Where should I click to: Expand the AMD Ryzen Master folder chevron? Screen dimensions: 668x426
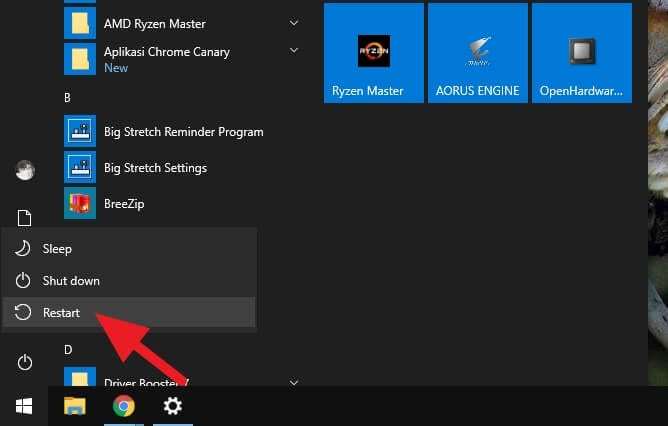pos(294,23)
